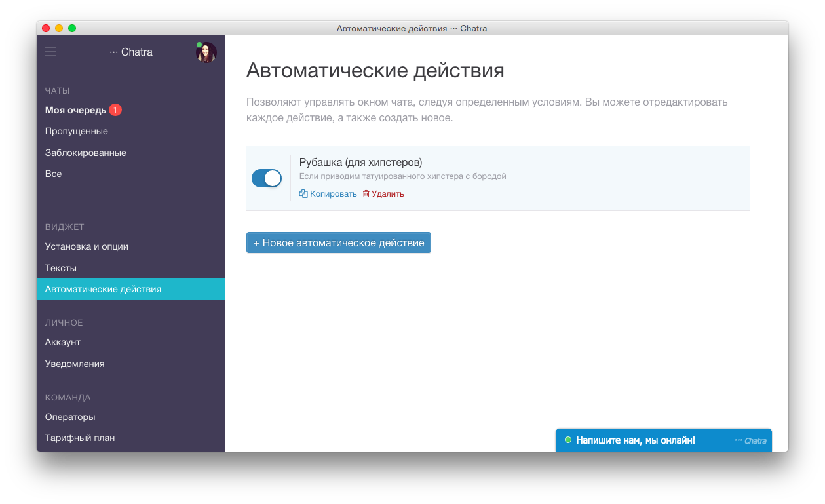
Task: Click the green online dot in chat widget
Action: tap(568, 440)
